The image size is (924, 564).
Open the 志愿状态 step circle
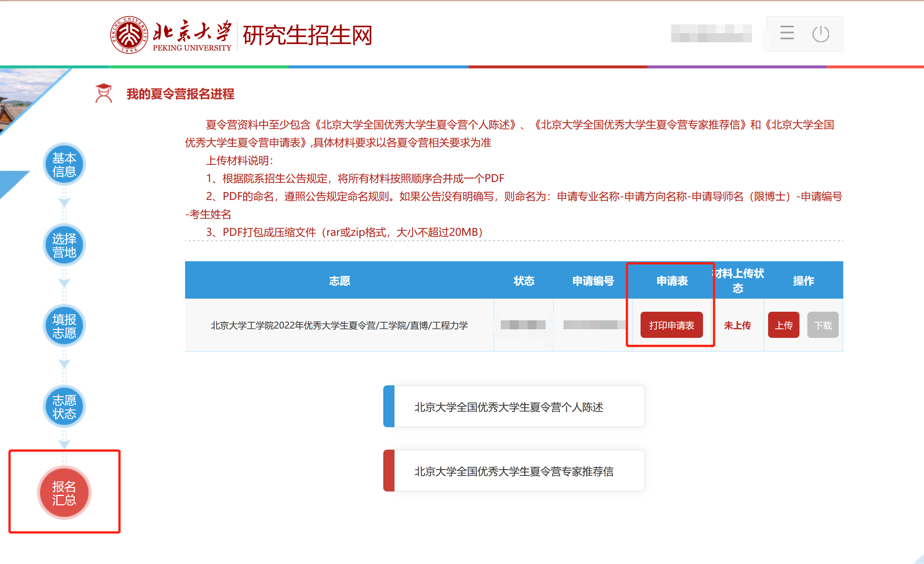64,407
